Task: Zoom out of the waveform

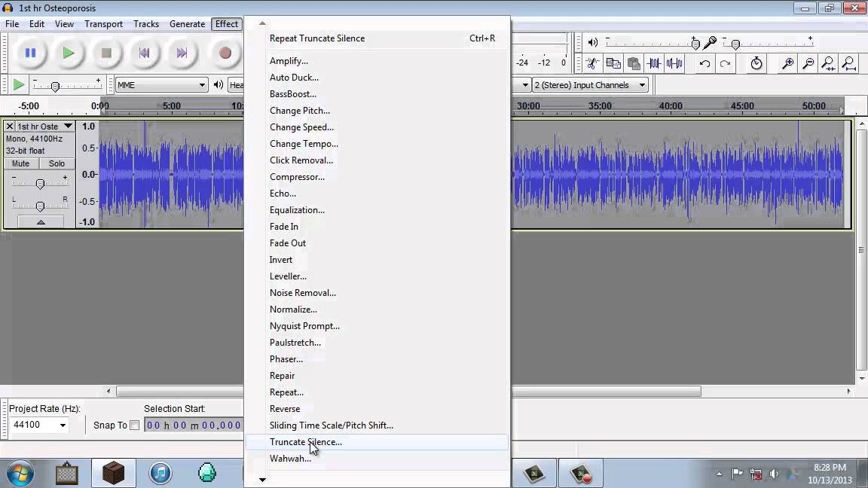Action: [808, 63]
